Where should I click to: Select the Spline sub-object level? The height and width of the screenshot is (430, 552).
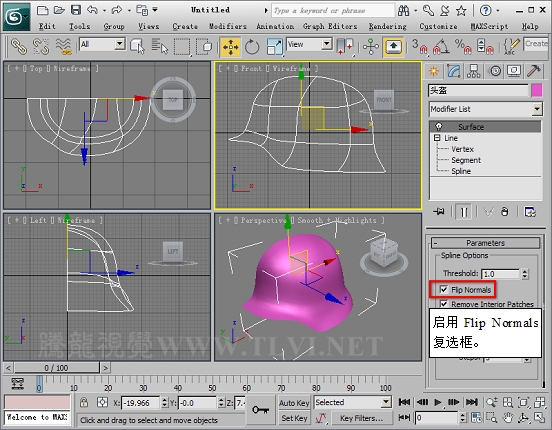coord(461,171)
